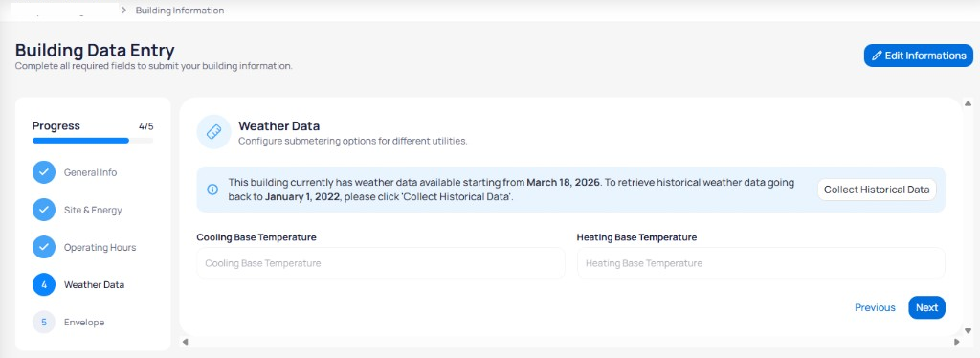Open the Operating Hours step
Viewport: 980px width, 358px height.
point(100,247)
